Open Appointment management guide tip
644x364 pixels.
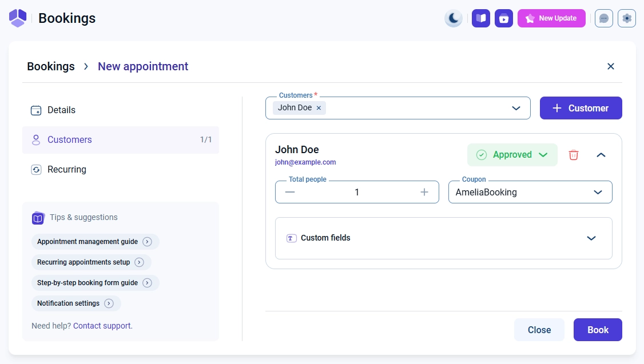(96, 242)
